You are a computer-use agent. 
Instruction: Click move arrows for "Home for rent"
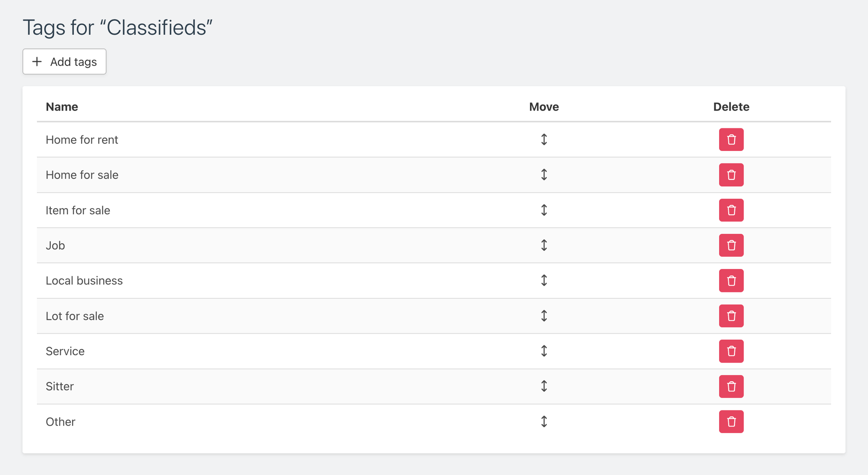tap(544, 140)
